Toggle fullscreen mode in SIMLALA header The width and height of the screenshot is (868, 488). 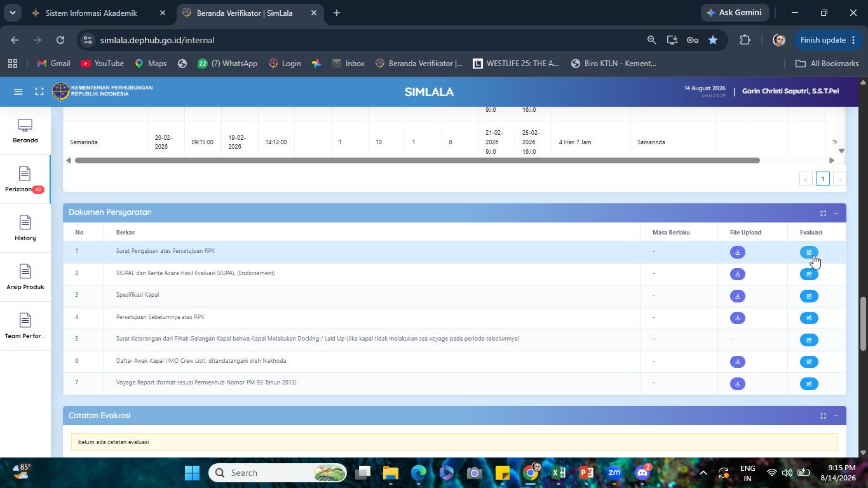39,91
